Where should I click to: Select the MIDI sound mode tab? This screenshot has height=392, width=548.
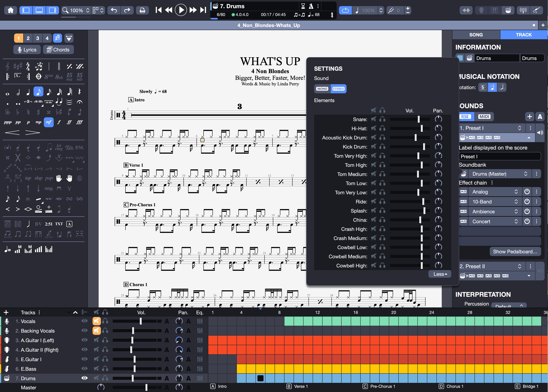pyautogui.click(x=484, y=117)
